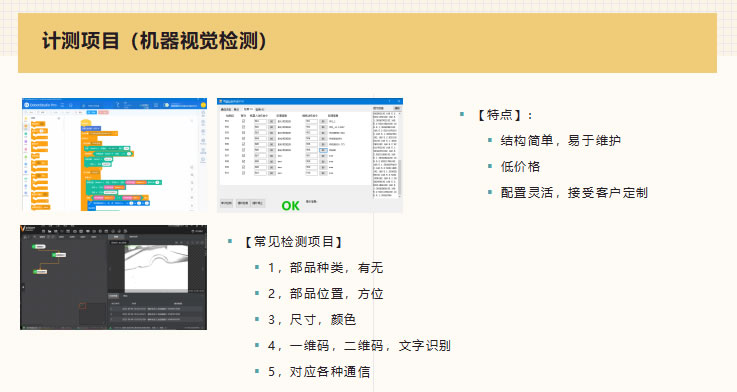Click the DobotStudio Pro logo icon
The height and width of the screenshot is (392, 737).
pos(26,105)
